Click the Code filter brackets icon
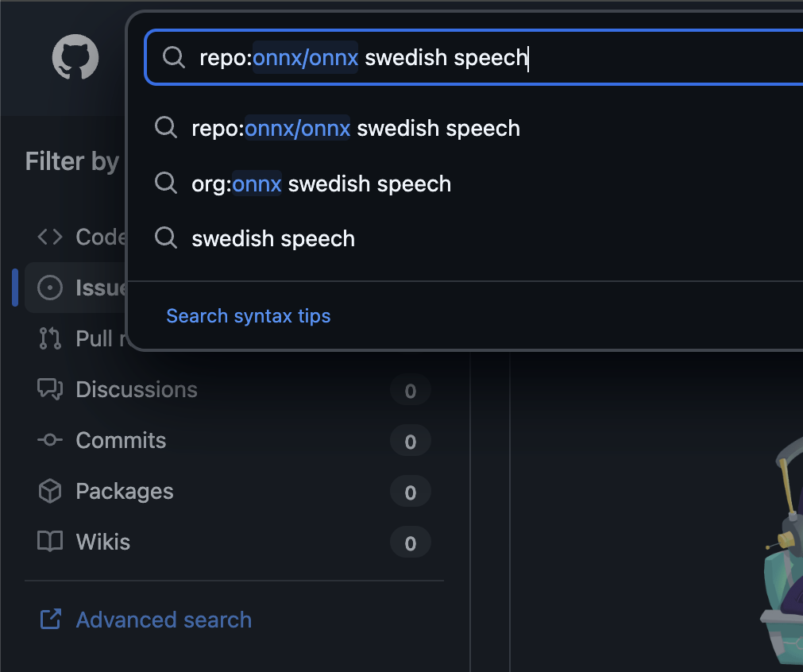Screen dimensions: 803x672 point(50,237)
